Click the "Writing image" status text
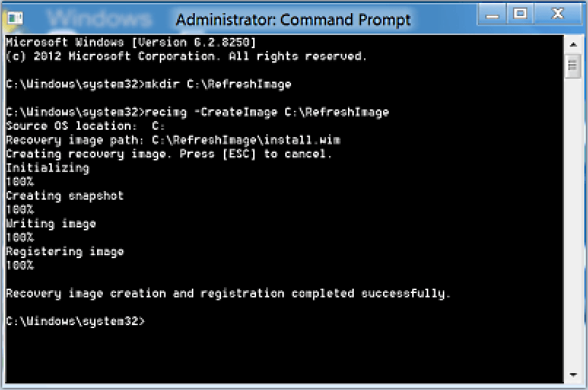Screen dimensions: 588x390 [x=51, y=224]
